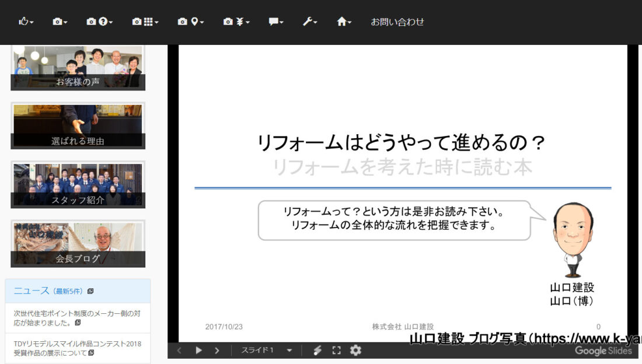The height and width of the screenshot is (364, 642).
Task: Play the Google Slides presentation
Action: [x=198, y=350]
